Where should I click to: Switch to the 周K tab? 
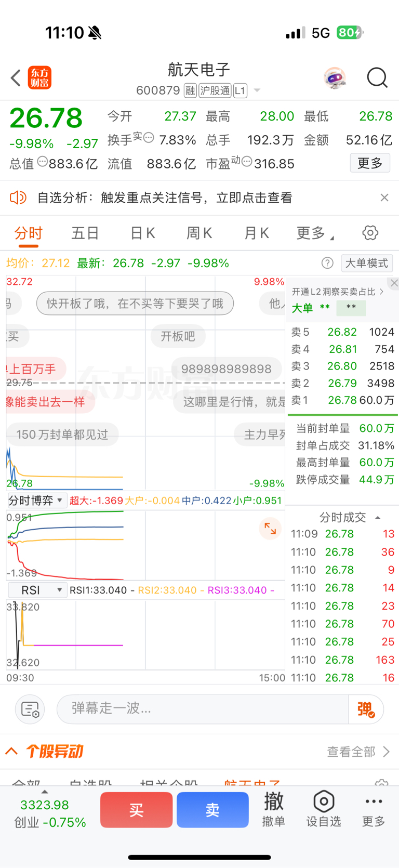(x=199, y=233)
